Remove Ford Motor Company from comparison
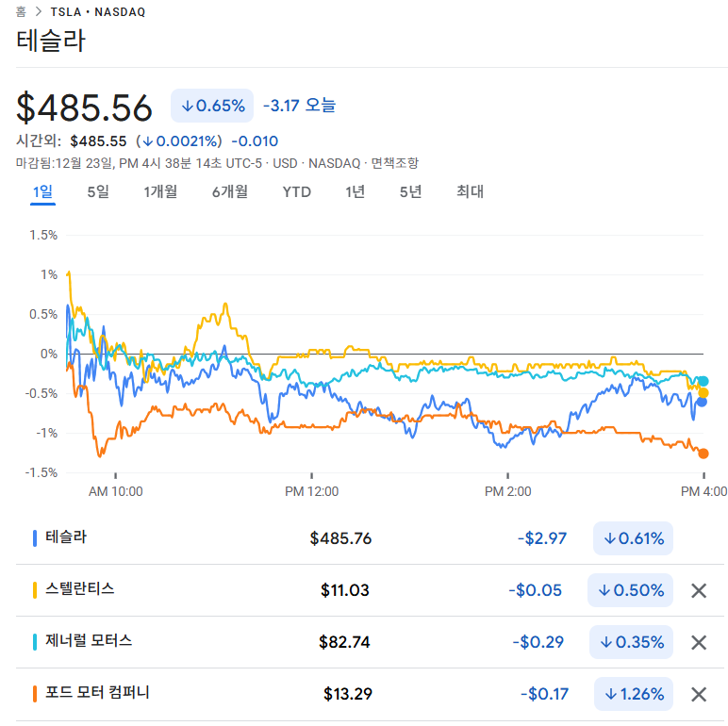Screen dimensions: 728x726 699,694
